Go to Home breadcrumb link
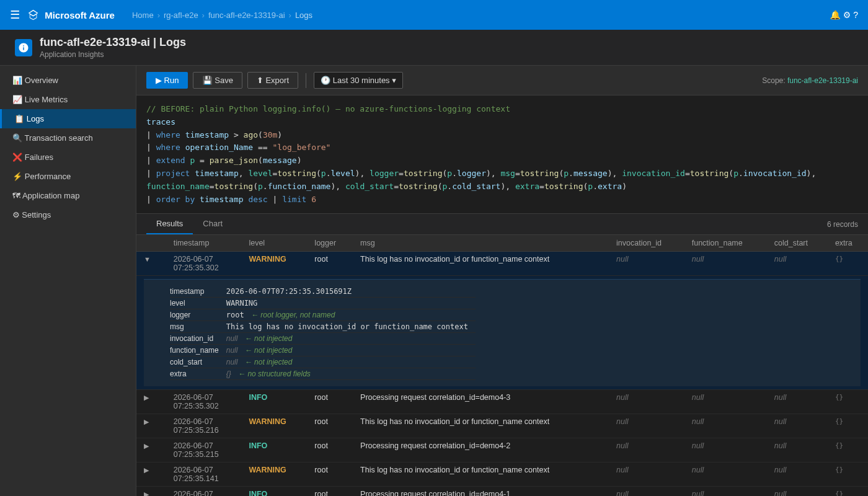Screen dimensions: 868x496 (x=143, y=15)
